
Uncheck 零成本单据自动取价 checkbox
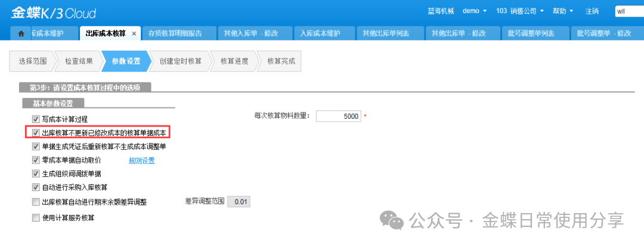pos(36,160)
